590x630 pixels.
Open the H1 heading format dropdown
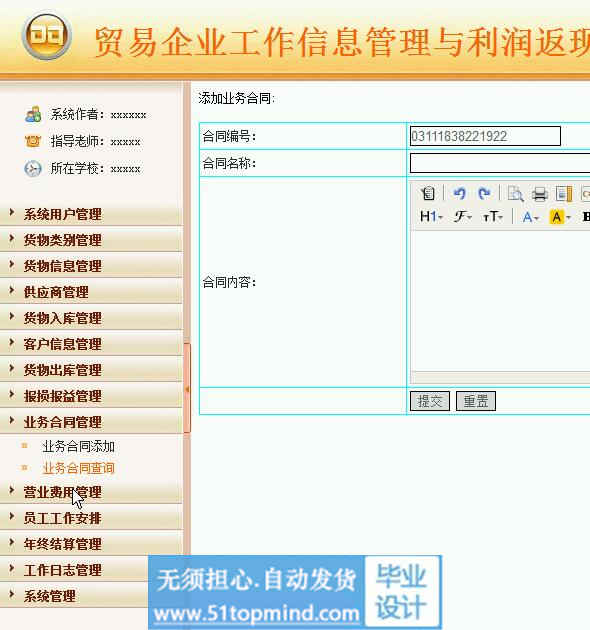pos(431,217)
